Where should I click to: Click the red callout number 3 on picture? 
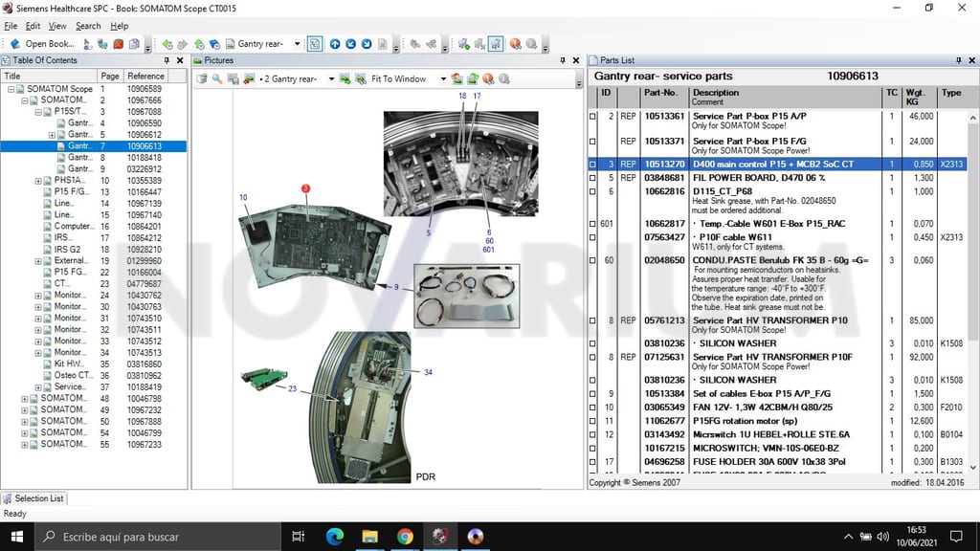point(305,188)
